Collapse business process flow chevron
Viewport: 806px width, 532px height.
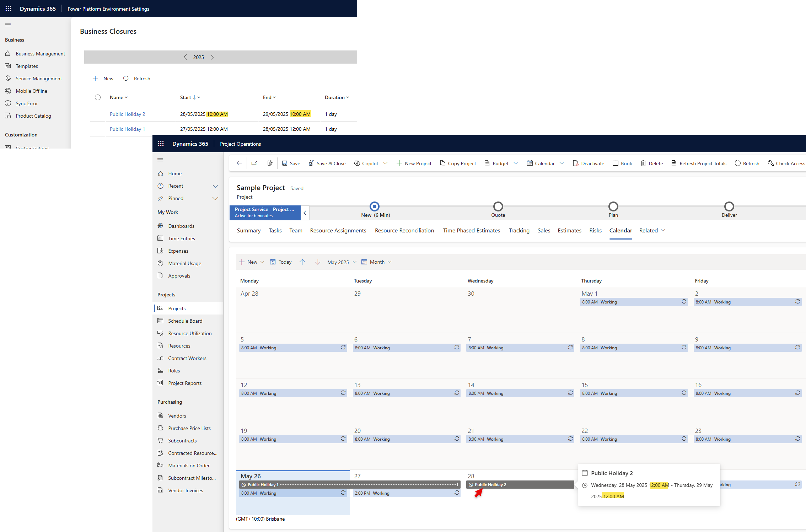pyautogui.click(x=305, y=213)
